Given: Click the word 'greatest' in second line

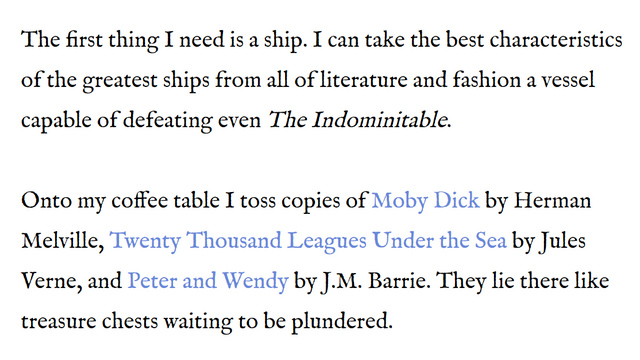Looking at the screenshot, I should 119,80.
